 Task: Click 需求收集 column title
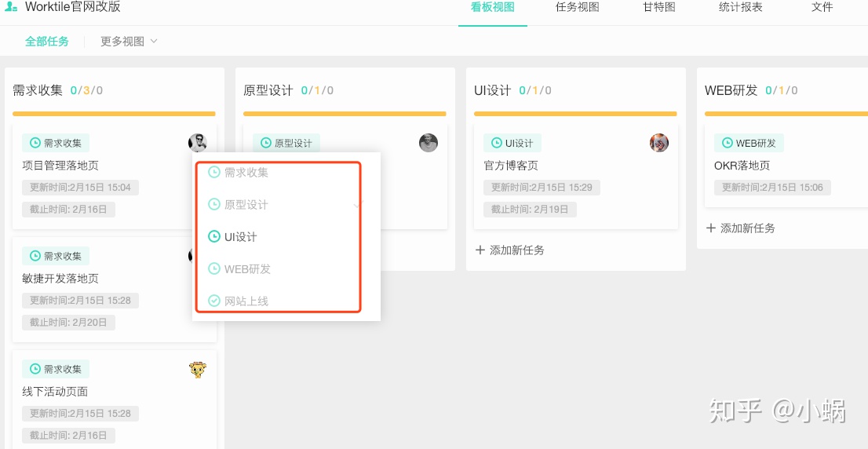38,90
